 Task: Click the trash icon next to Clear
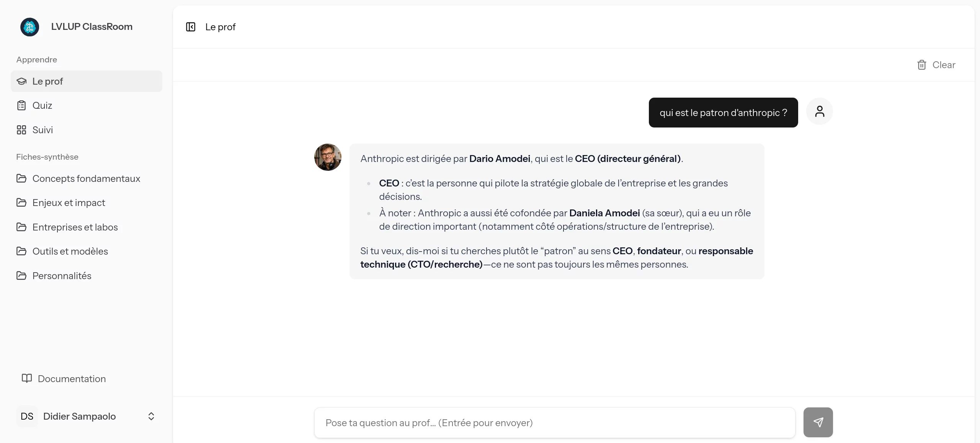tap(922, 65)
